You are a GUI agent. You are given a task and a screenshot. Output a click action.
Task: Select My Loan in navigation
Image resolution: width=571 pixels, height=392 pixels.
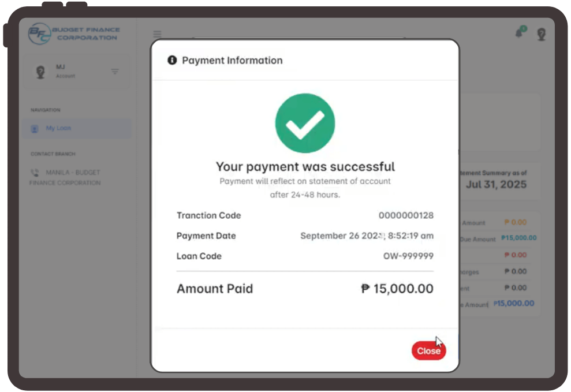click(58, 128)
